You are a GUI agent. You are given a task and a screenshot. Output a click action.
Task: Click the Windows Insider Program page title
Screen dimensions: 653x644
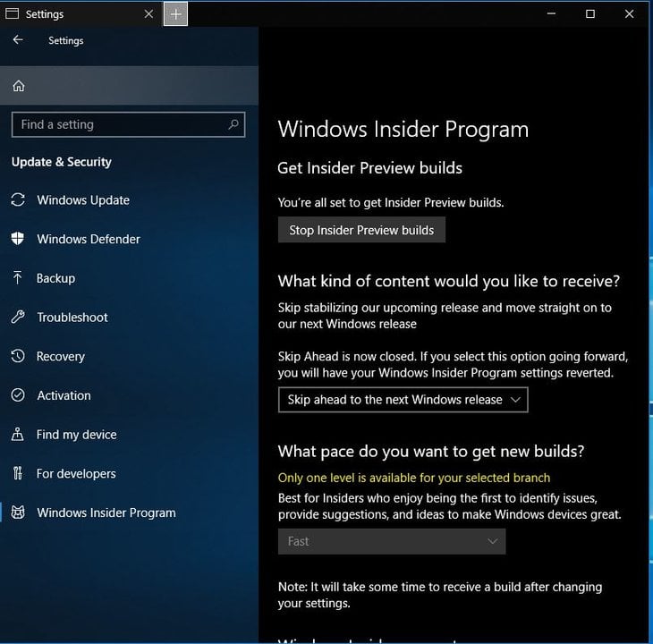[403, 129]
